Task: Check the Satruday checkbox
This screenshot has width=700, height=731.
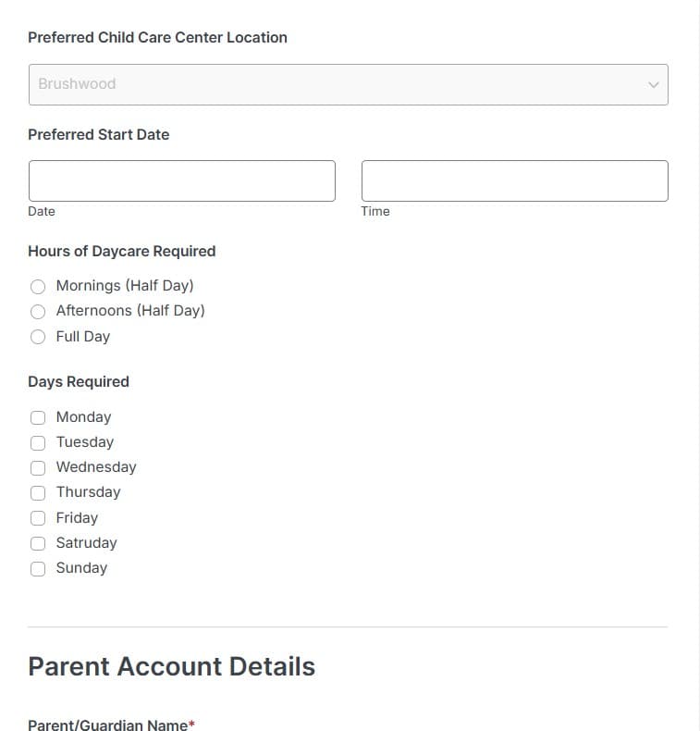Action: [x=38, y=543]
